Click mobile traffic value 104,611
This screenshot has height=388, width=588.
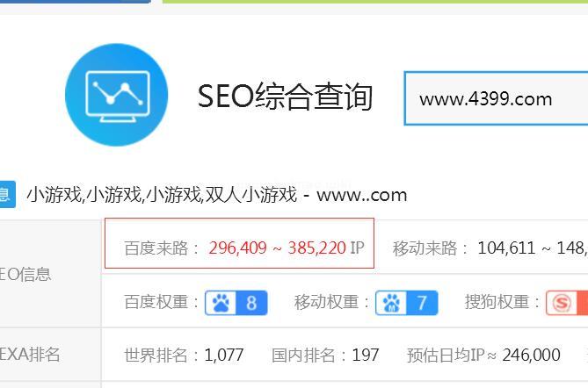click(x=506, y=248)
